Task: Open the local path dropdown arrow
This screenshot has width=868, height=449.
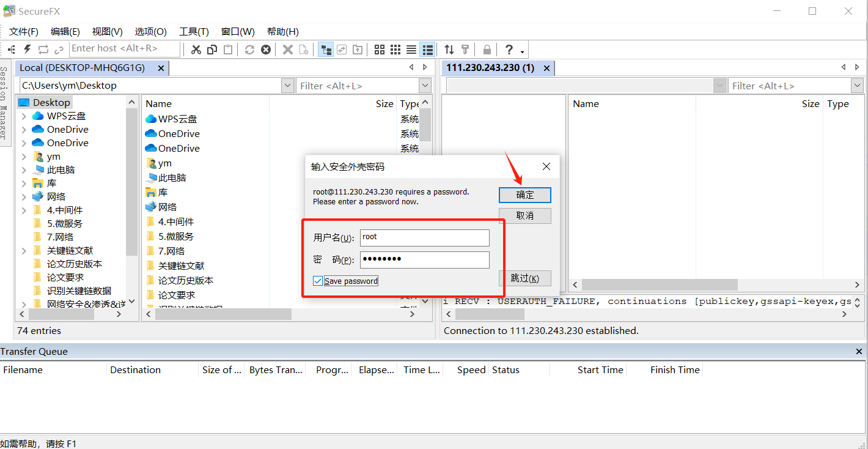Action: [287, 85]
